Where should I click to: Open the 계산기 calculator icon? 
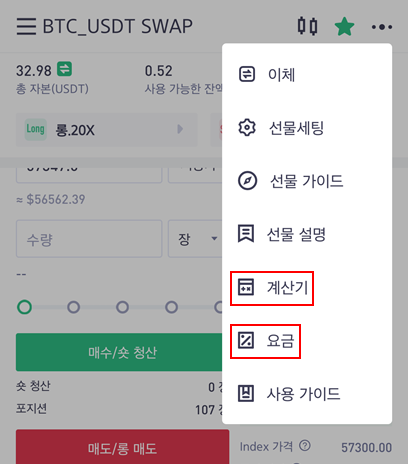click(246, 287)
